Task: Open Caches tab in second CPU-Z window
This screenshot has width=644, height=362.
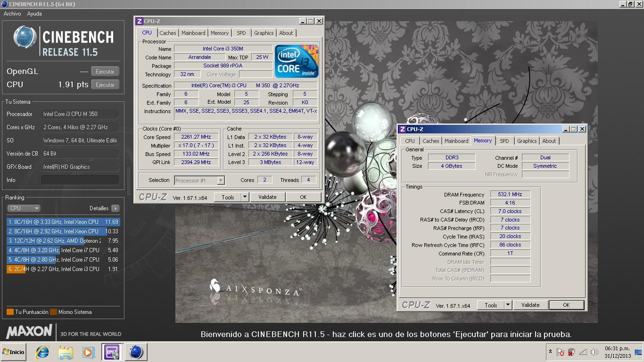Action: (430, 141)
